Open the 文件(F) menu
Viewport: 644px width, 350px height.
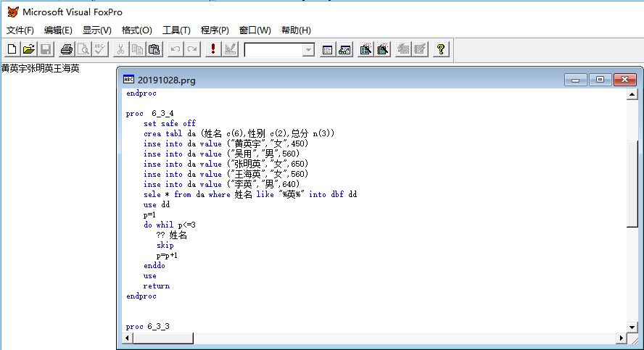click(x=20, y=30)
